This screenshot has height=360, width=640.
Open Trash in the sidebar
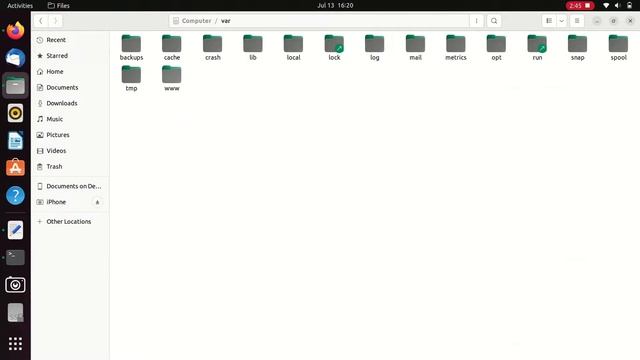70,167
